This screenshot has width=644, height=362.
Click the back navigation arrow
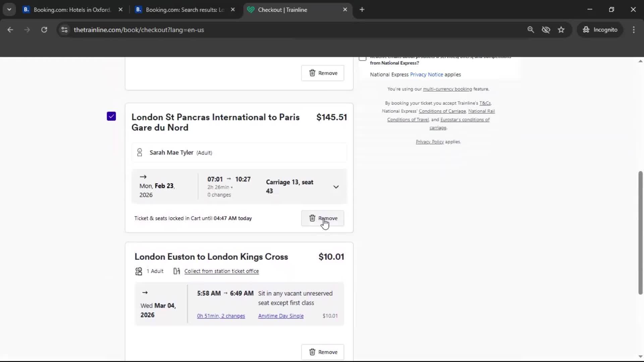pos(10,29)
